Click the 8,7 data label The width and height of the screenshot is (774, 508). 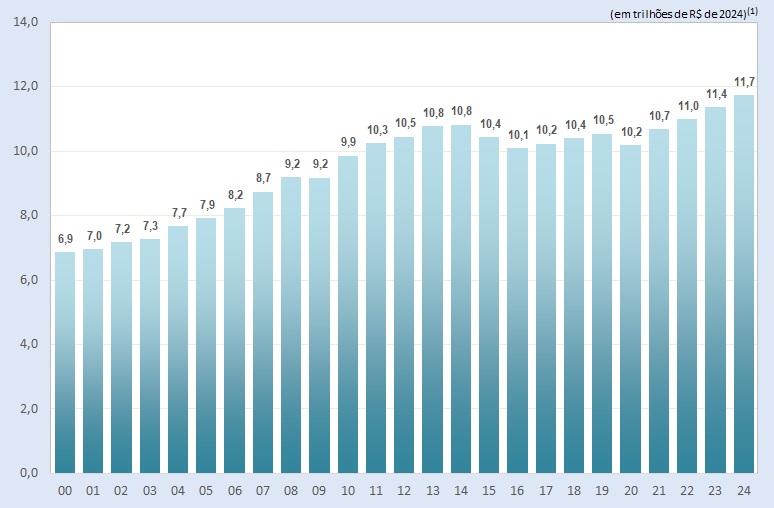click(263, 179)
